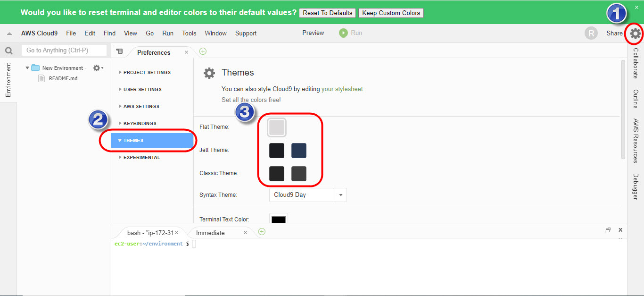Open the your stylesheet link
644x296 pixels.
tap(342, 89)
